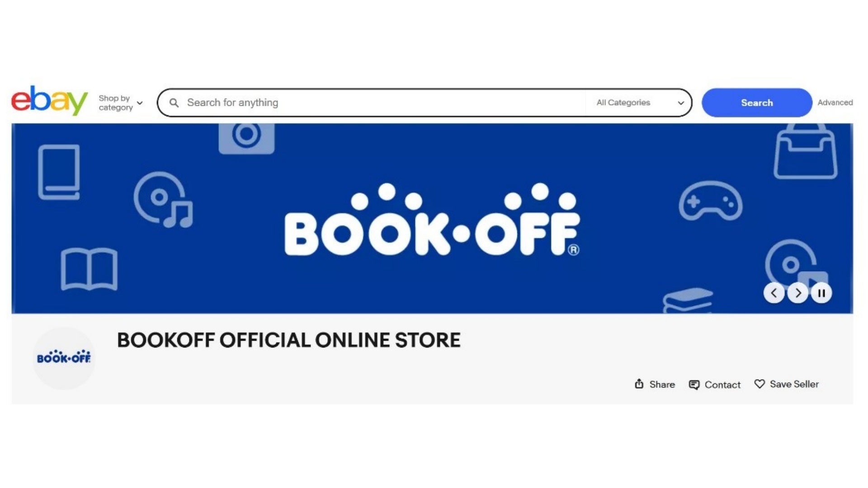Image resolution: width=868 pixels, height=488 pixels.
Task: Click the Contact message icon
Action: [x=694, y=385]
